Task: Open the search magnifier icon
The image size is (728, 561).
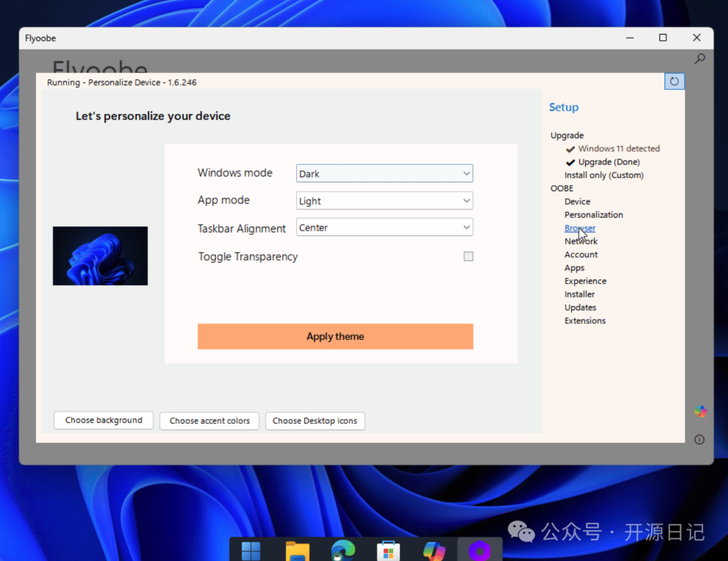Action: pyautogui.click(x=700, y=59)
